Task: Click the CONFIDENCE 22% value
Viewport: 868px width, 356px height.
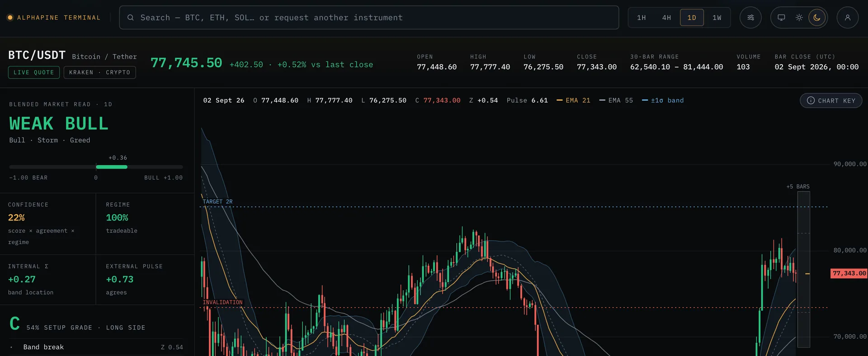Action: pyautogui.click(x=16, y=218)
